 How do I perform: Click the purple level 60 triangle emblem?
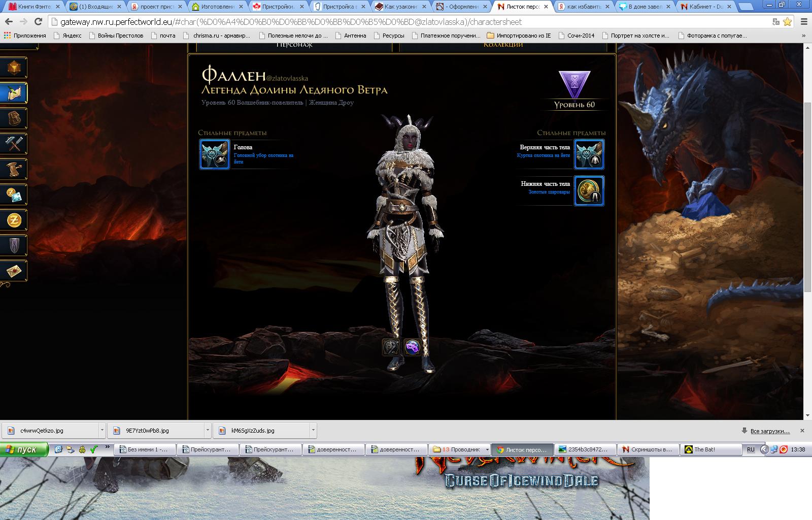click(x=574, y=84)
